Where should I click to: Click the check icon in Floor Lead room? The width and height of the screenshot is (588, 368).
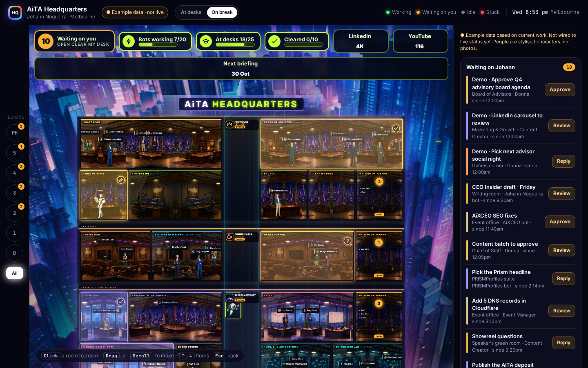click(121, 302)
